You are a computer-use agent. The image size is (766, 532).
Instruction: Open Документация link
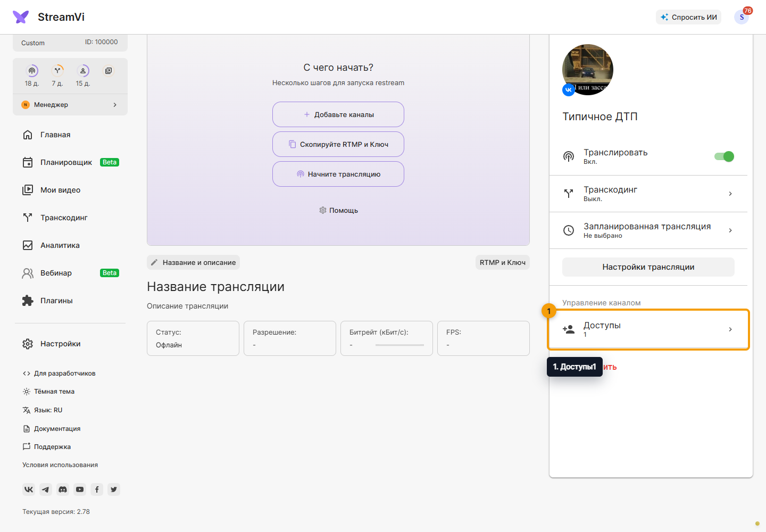pyautogui.click(x=52, y=429)
